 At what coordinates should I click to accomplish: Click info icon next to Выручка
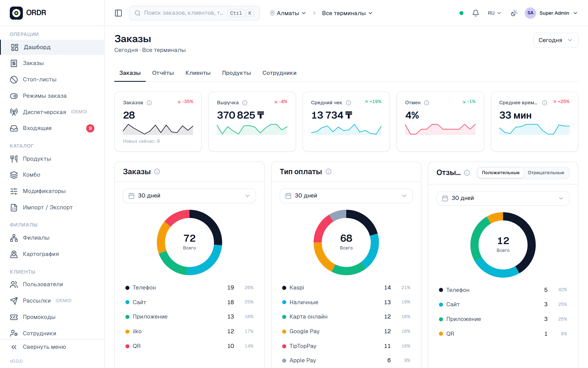(245, 103)
